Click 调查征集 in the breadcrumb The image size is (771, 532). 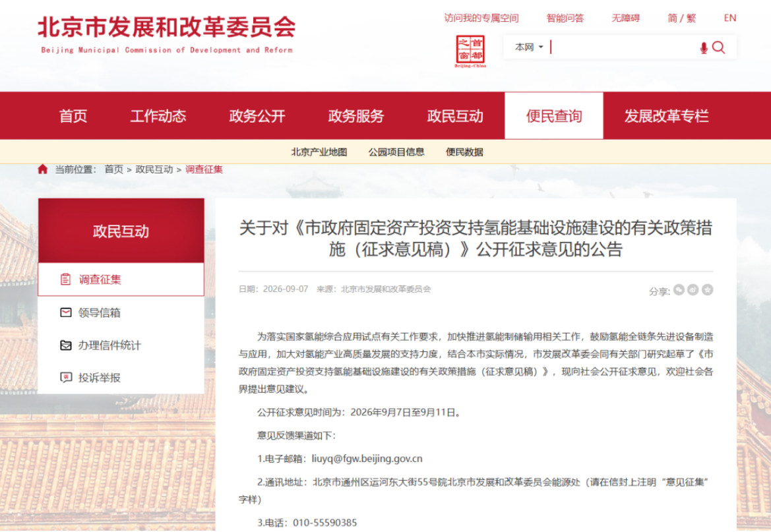click(x=204, y=169)
